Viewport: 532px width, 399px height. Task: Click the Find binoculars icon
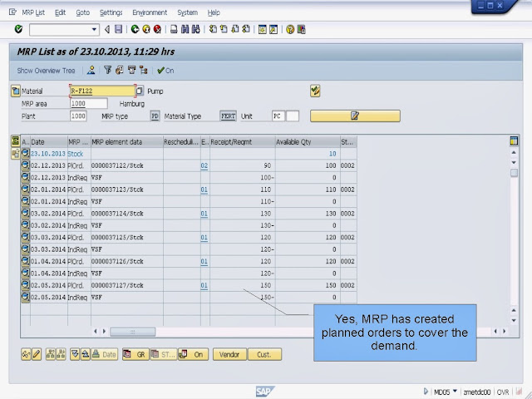coord(185,30)
